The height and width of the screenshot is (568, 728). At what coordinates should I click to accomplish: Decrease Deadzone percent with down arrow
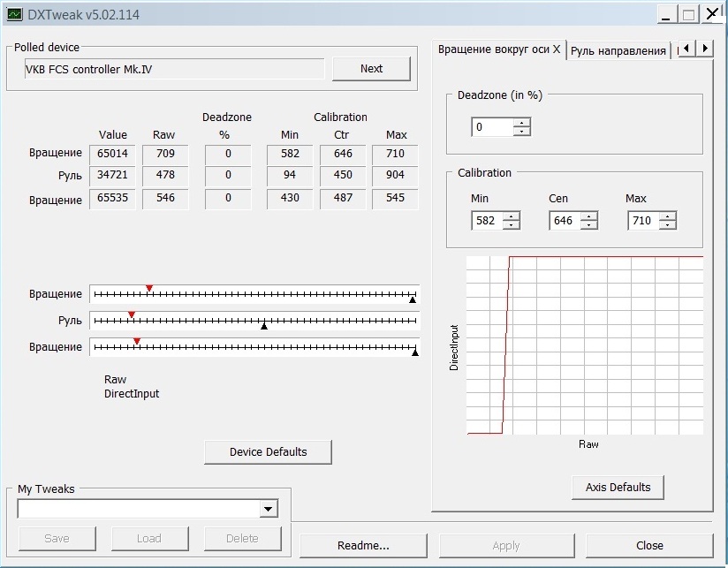pos(522,132)
